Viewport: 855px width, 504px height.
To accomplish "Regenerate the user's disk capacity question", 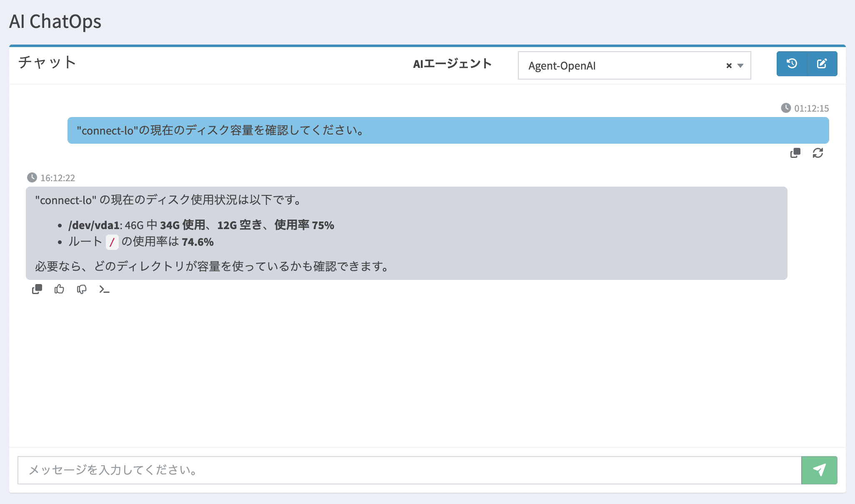I will pos(818,153).
